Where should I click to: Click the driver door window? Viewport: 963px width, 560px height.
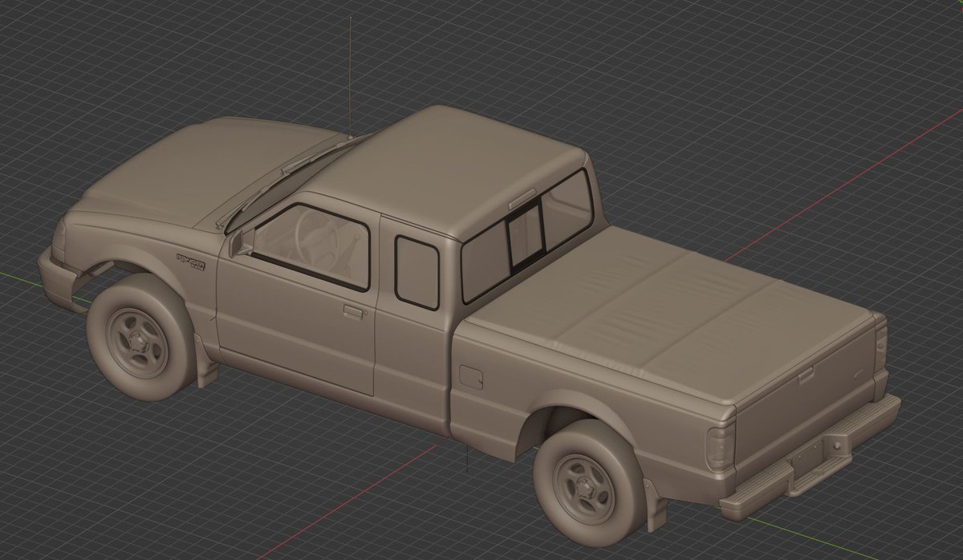[311, 245]
